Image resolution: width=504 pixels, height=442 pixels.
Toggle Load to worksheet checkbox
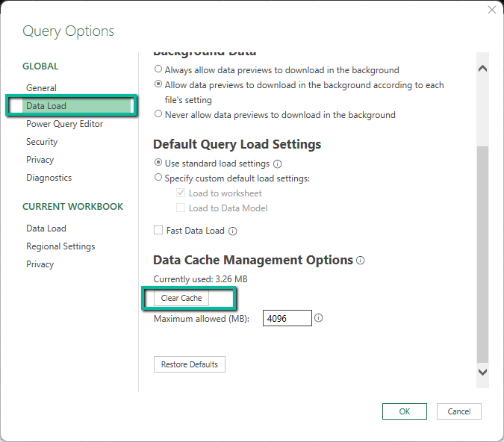(x=181, y=193)
